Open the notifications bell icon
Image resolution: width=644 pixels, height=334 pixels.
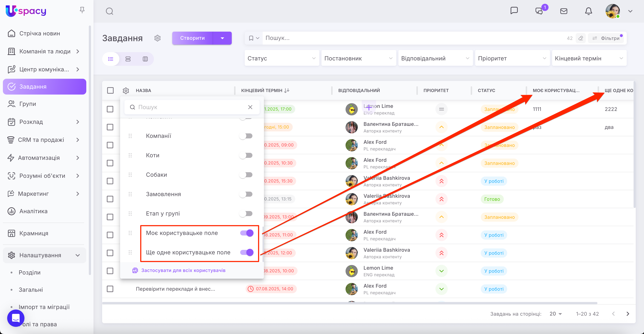588,11
